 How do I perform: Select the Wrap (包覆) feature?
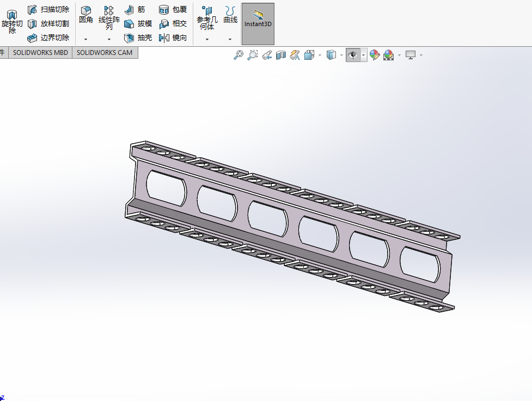(x=173, y=9)
